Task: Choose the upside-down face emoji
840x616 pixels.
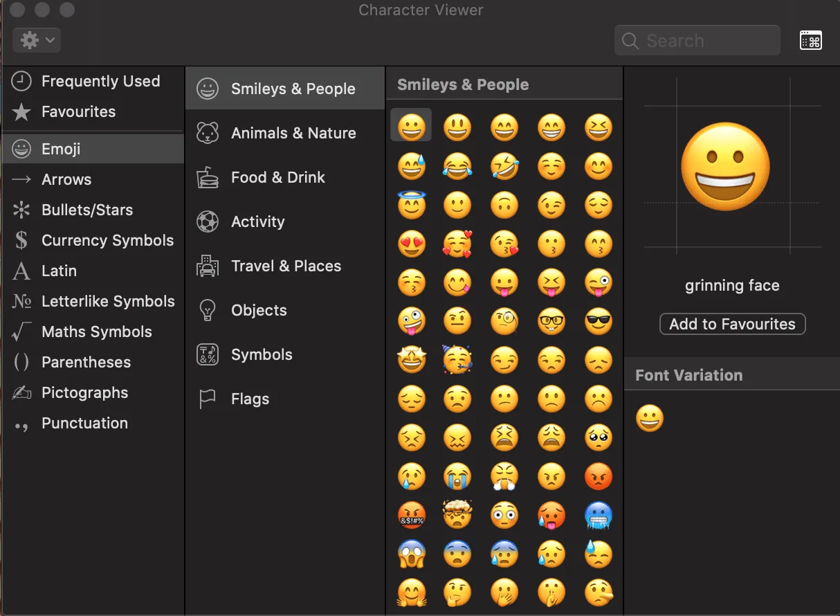Action: 504,205
